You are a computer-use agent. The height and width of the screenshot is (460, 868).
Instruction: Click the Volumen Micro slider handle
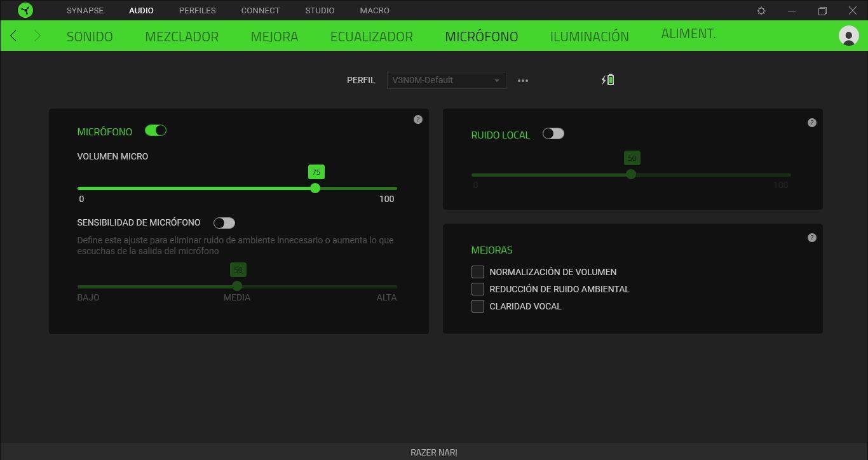pyautogui.click(x=315, y=188)
